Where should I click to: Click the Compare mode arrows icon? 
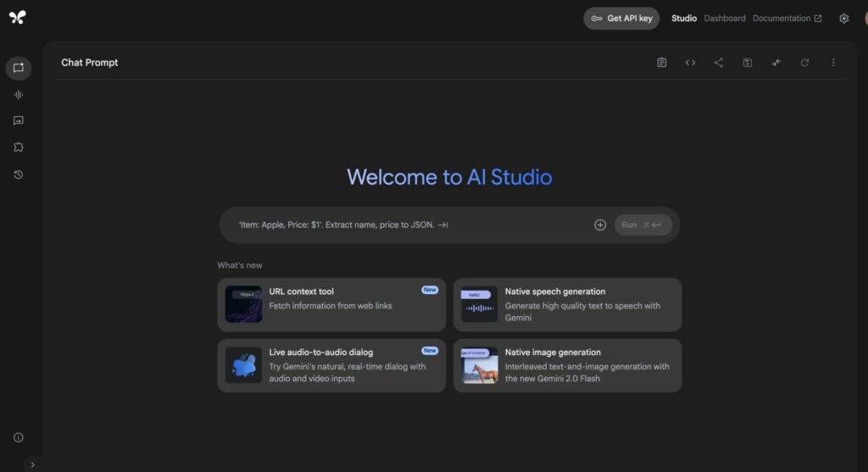776,63
